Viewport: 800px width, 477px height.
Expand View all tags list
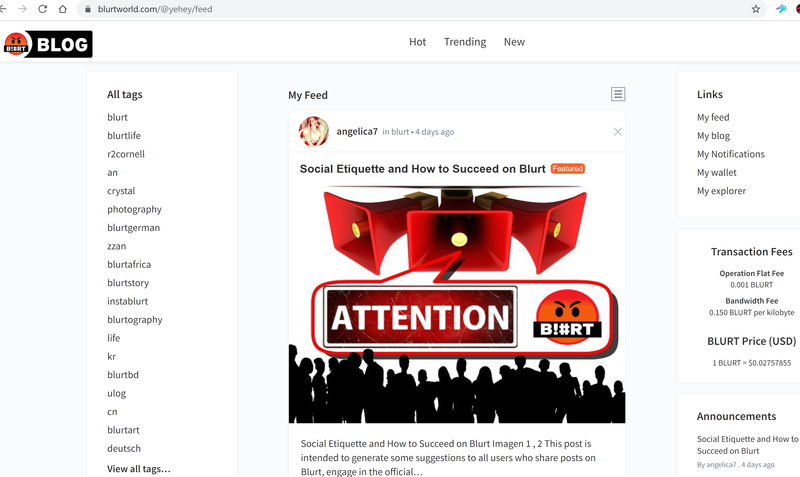coord(139,469)
